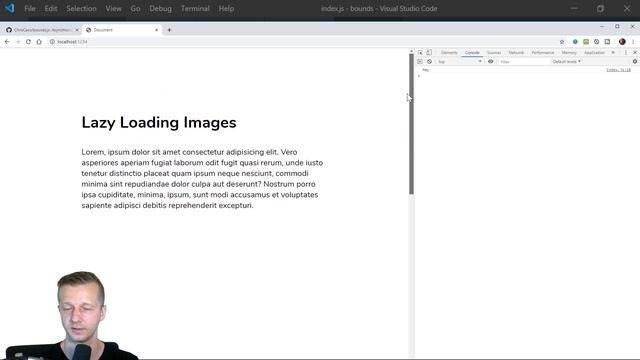Maximize the Chrome browser window
The height and width of the screenshot is (360, 640).
pyautogui.click(x=617, y=27)
